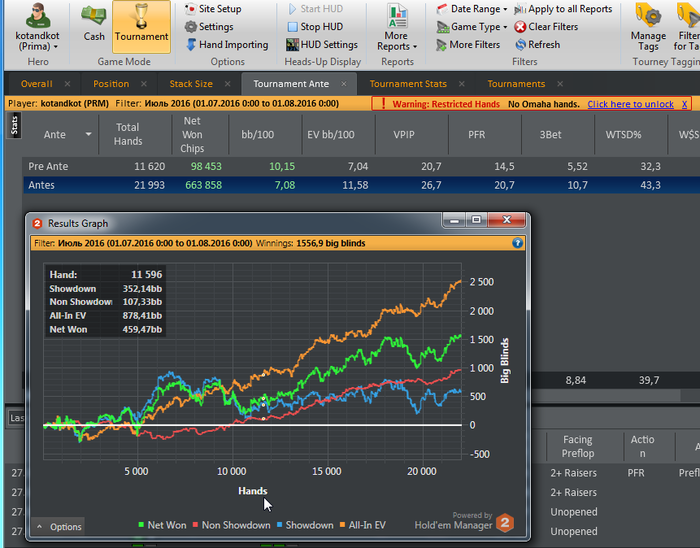Dismiss the Restricted Hands warning
This screenshot has height=548, width=700.
click(x=684, y=104)
